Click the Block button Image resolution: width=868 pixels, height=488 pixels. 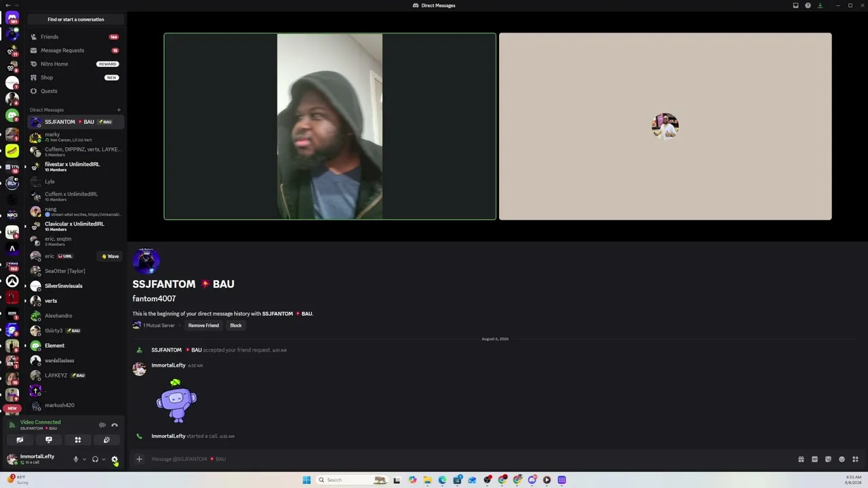235,325
